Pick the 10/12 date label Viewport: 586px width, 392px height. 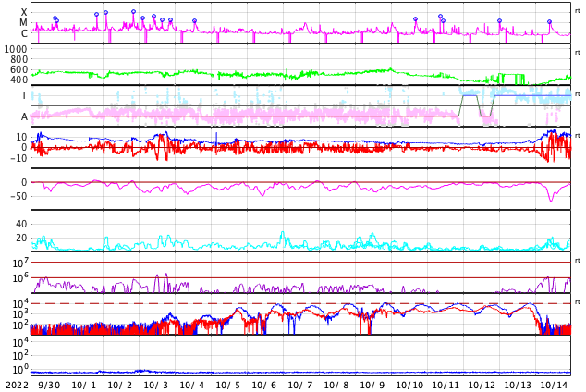point(482,385)
